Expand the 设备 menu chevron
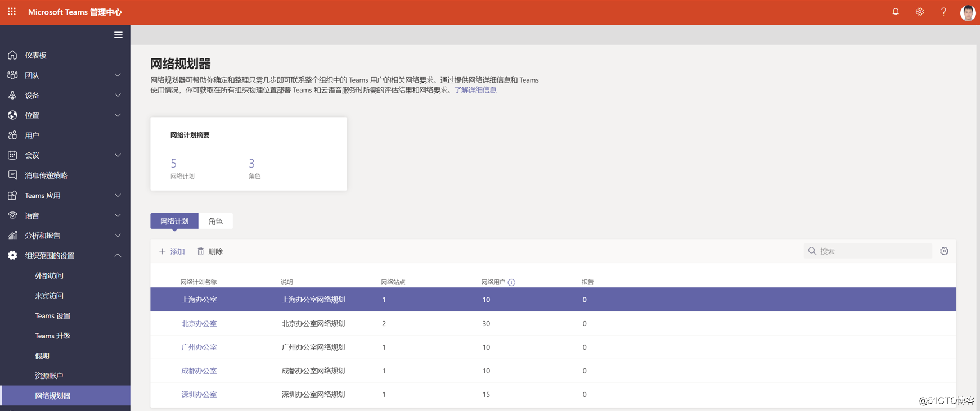Image resolution: width=980 pixels, height=411 pixels. 118,95
